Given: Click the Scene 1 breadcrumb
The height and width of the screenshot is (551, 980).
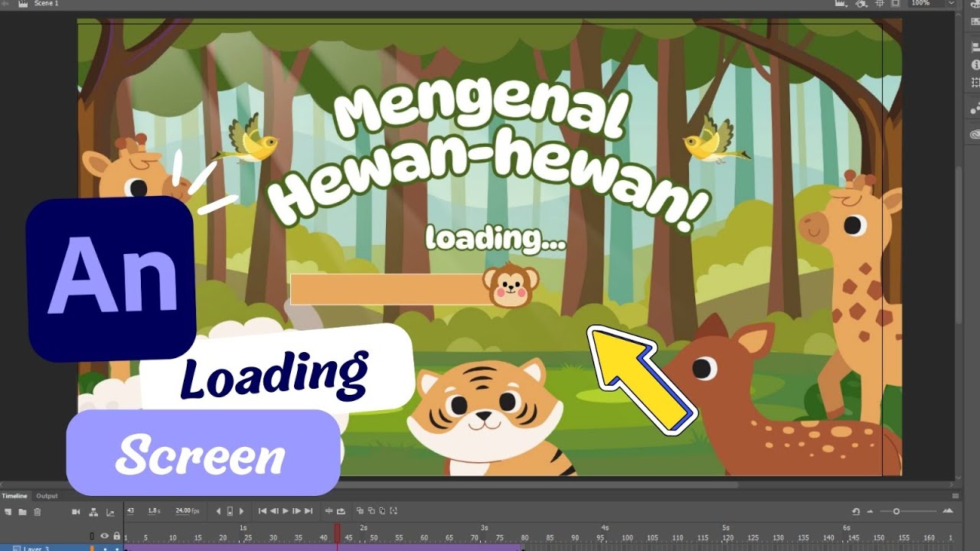Looking at the screenshot, I should point(46,4).
